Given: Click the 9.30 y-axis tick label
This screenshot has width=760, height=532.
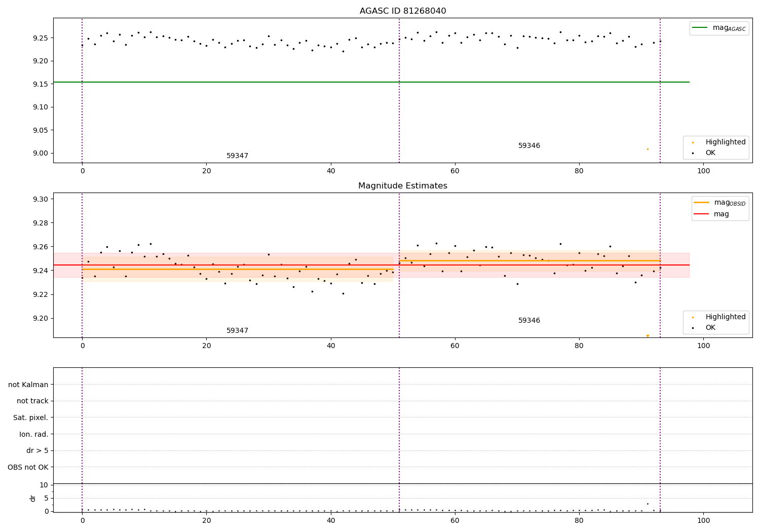Looking at the screenshot, I should 40,199.
